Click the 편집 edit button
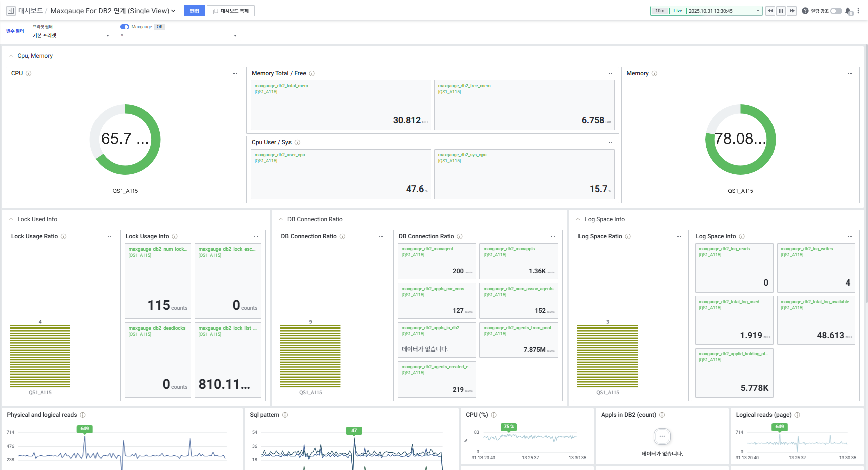The height and width of the screenshot is (470, 868). 195,11
